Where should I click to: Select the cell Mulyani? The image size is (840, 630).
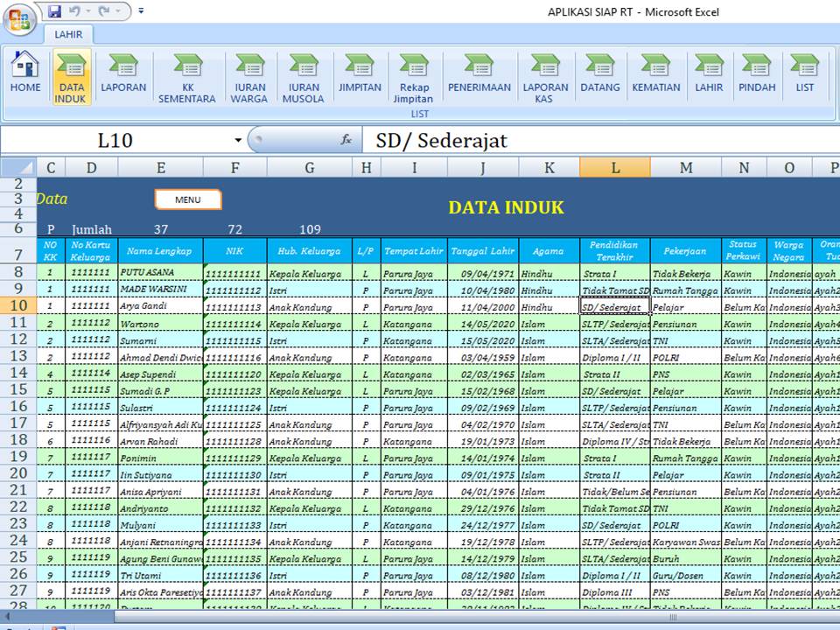click(x=160, y=524)
